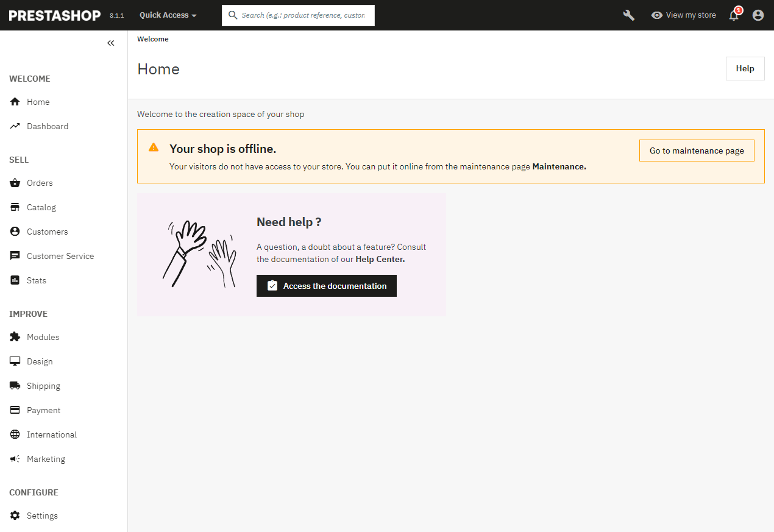
Task: Open Modules menu label
Action: (x=43, y=337)
